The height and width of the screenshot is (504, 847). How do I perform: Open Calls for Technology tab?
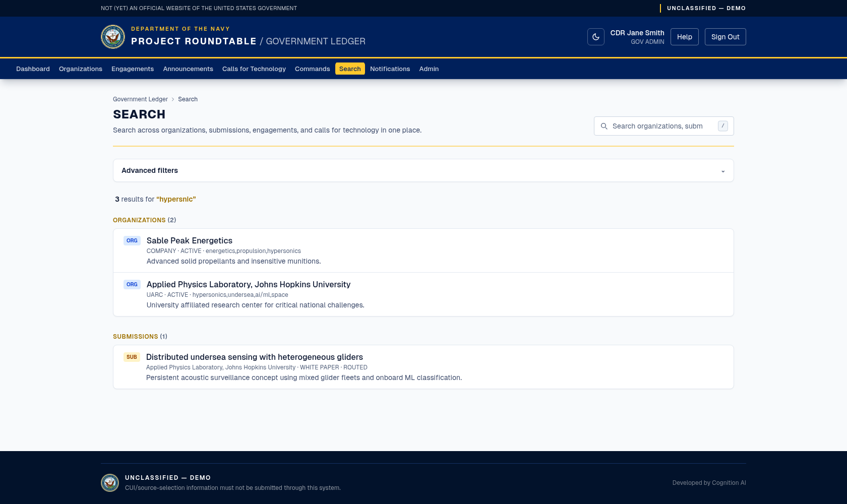click(254, 69)
